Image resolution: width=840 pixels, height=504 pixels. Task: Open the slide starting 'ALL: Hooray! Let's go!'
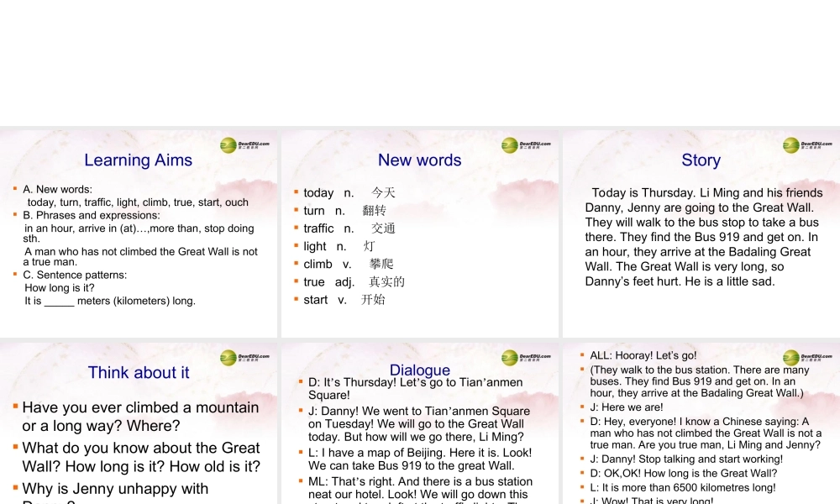tap(701, 423)
